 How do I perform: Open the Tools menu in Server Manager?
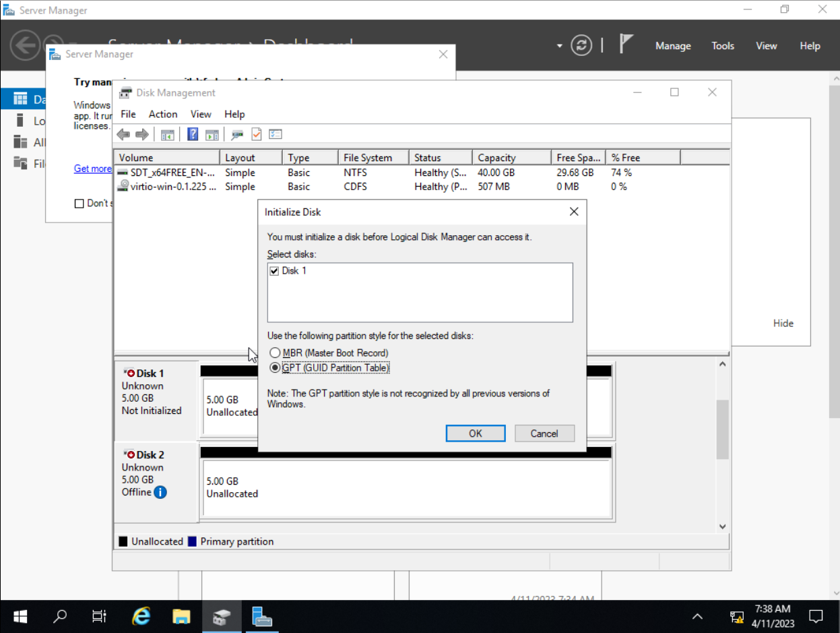[723, 46]
